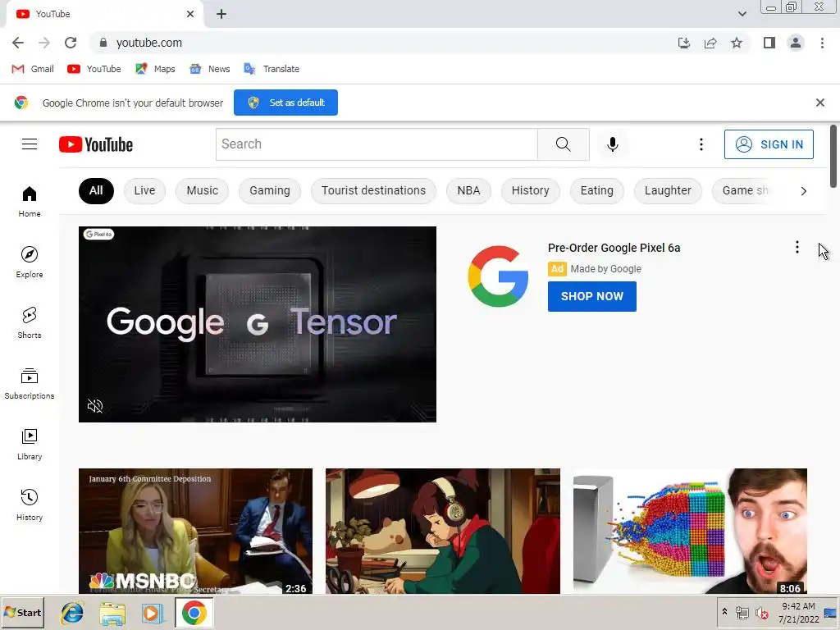Close the YouTube tab
The width and height of the screenshot is (840, 630).
coord(190,14)
